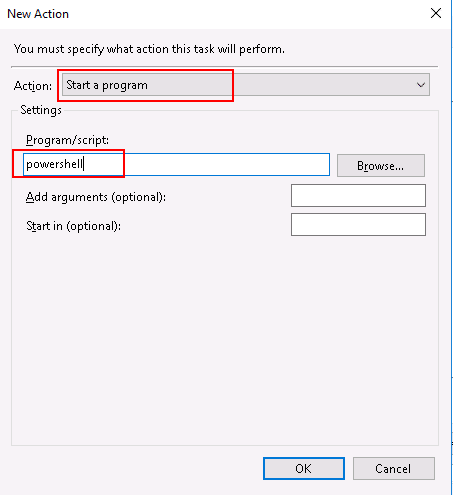
Task: Expand the Action dropdown chevron arrow
Action: [x=421, y=85]
